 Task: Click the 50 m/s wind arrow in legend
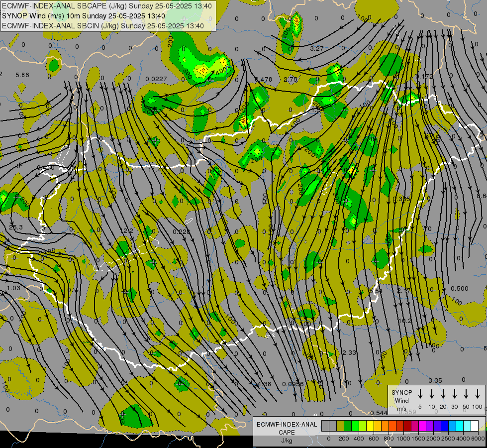click(x=466, y=393)
